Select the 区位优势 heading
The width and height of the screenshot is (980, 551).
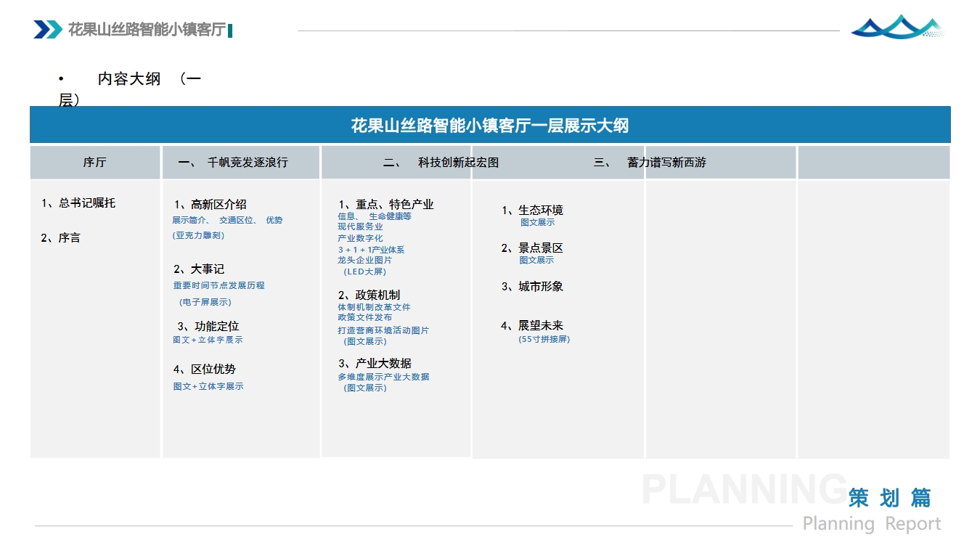click(x=205, y=370)
